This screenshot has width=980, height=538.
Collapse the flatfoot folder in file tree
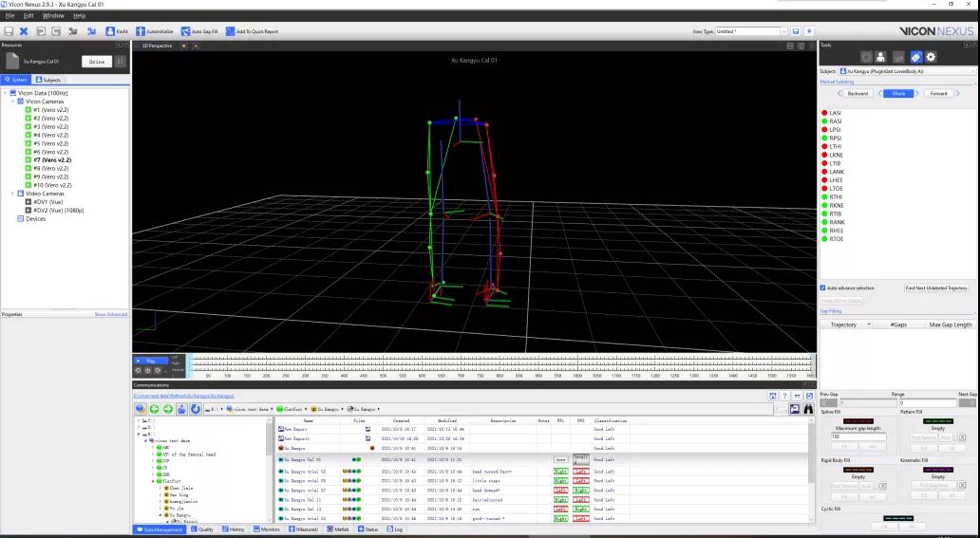(x=153, y=482)
